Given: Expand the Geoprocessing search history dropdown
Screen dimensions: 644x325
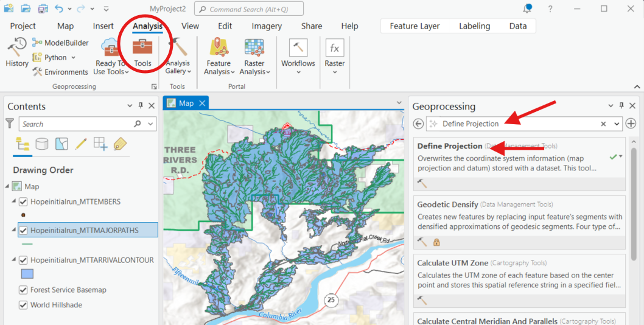Looking at the screenshot, I should tap(617, 124).
